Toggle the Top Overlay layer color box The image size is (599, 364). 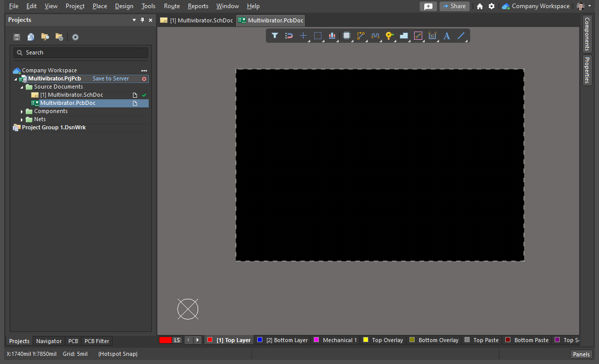click(x=365, y=340)
